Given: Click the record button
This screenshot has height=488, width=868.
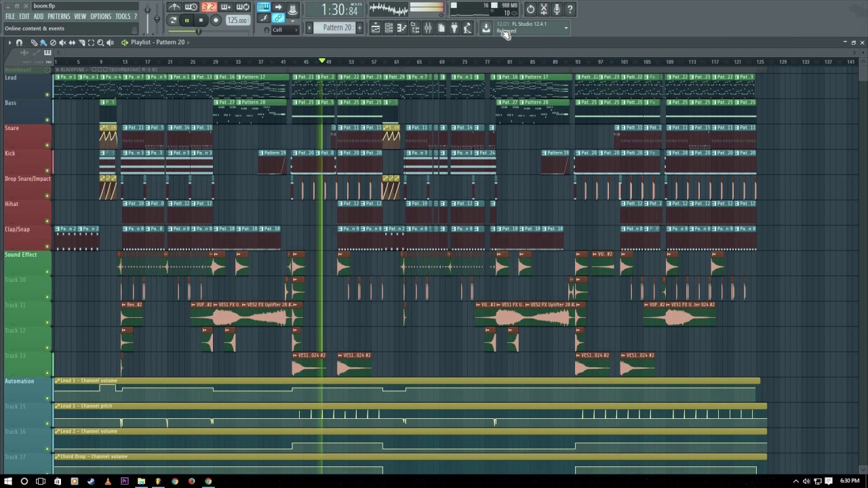Looking at the screenshot, I should 216,20.
